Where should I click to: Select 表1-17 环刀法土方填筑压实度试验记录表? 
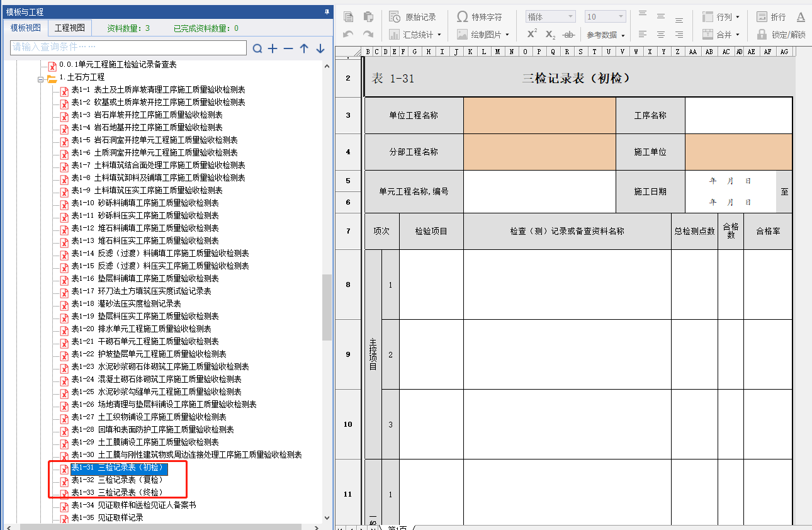(x=141, y=291)
